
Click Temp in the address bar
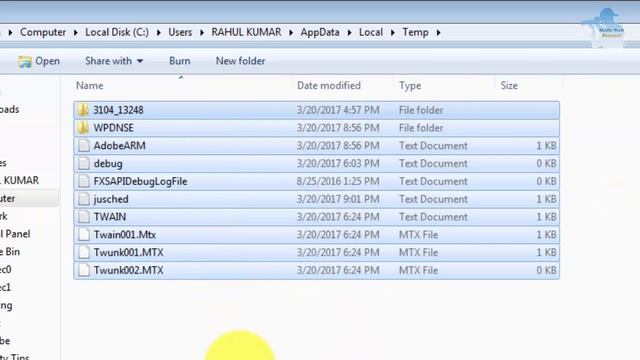416,32
